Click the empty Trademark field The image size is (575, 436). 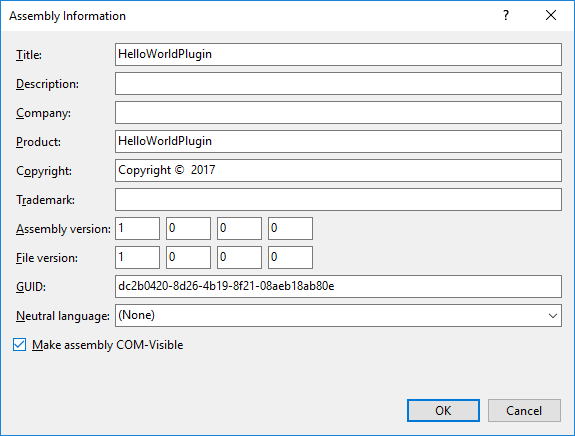(338, 199)
